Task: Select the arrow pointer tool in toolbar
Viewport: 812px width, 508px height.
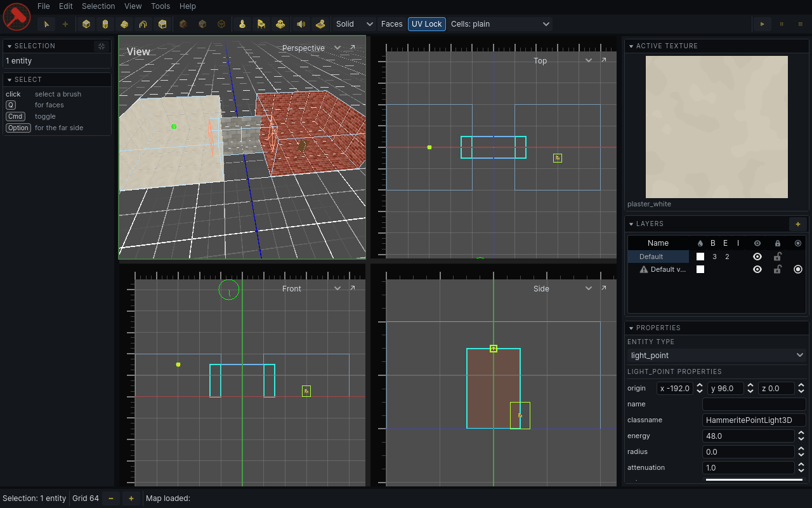Action: (x=46, y=24)
